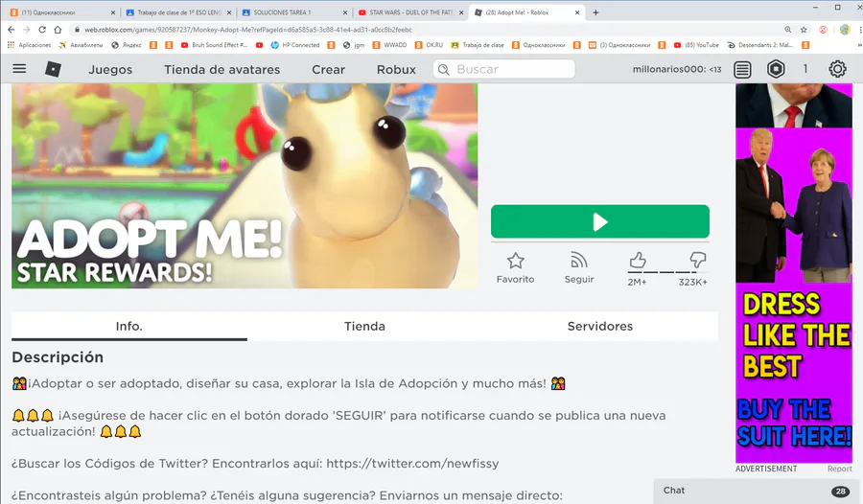This screenshot has height=504, width=863.
Task: Expand the Chat panel
Action: 758,491
